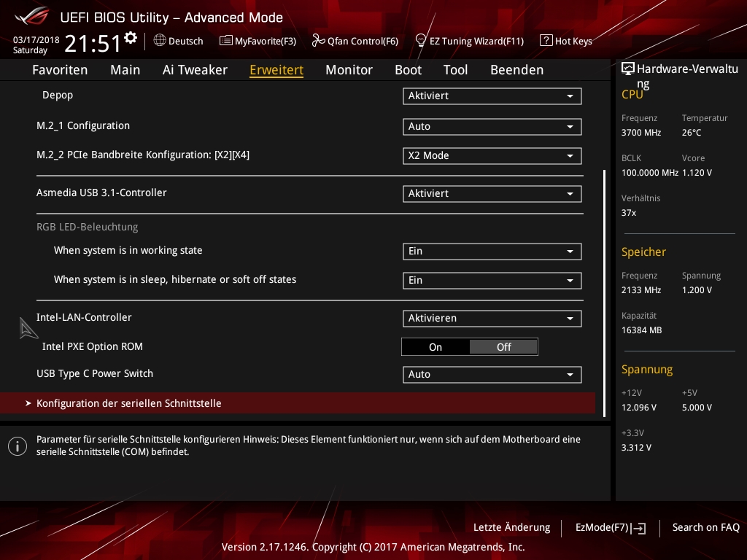The image size is (747, 560).
Task: Click the Hardware-Verwaltung monitor icon
Action: tap(628, 69)
